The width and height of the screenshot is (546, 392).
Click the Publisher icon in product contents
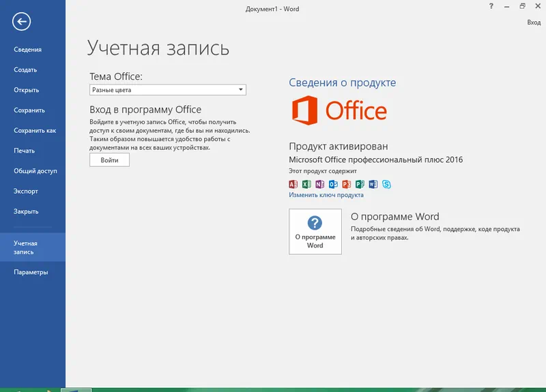[x=360, y=184]
